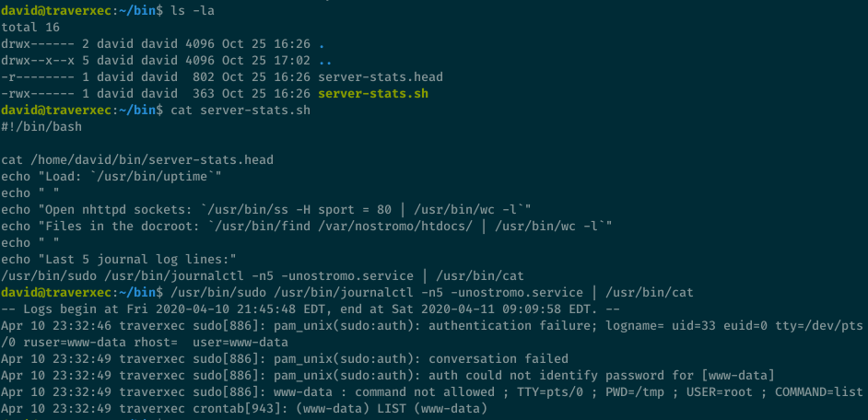Click the 'Files in the docroot' echo line
The height and width of the screenshot is (420, 868).
click(307, 226)
